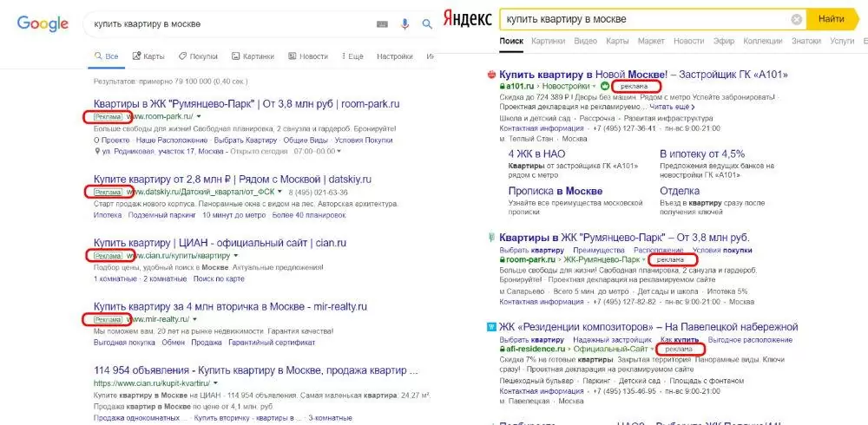Image resolution: width=868 pixels, height=425 pixels.
Task: Open Yandex Знатоки tab
Action: pyautogui.click(x=806, y=41)
